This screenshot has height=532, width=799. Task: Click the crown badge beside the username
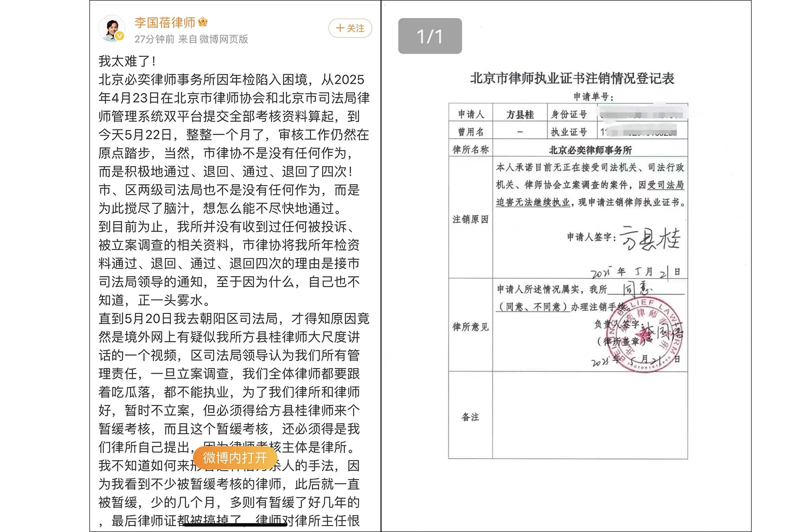[203, 22]
